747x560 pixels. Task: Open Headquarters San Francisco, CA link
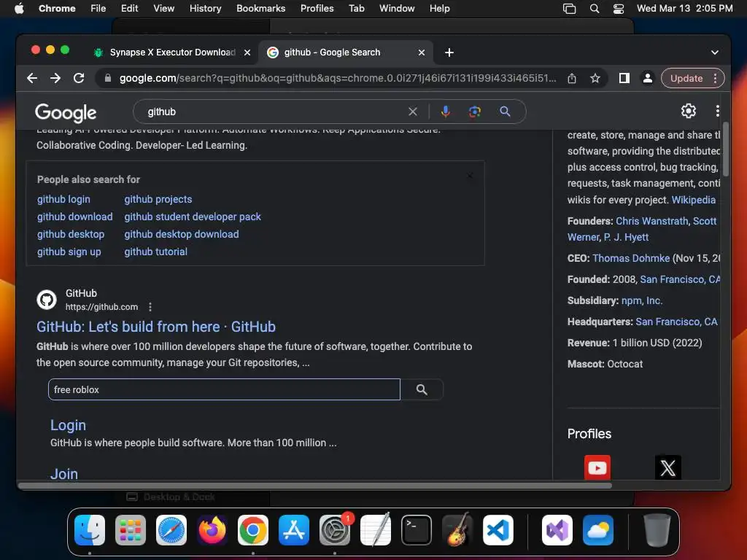[x=676, y=322]
